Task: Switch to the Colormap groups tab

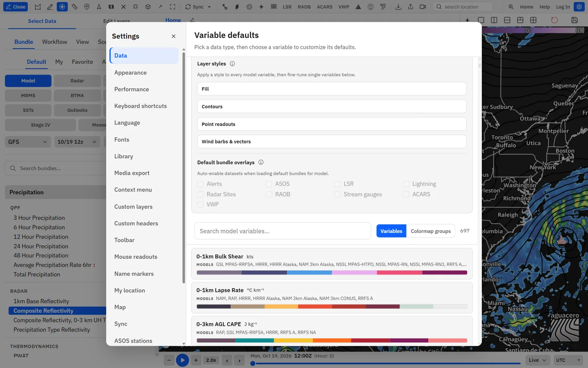Action: [x=431, y=231]
